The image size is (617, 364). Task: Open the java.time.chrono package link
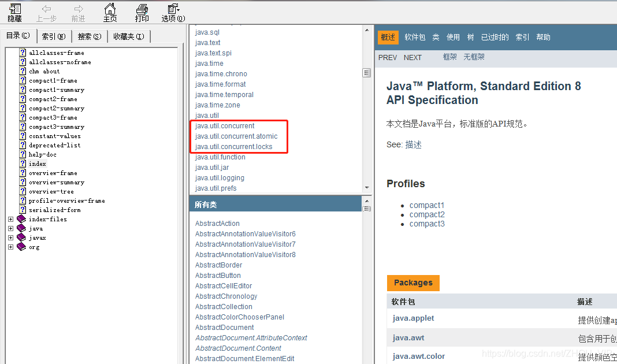pyautogui.click(x=221, y=73)
